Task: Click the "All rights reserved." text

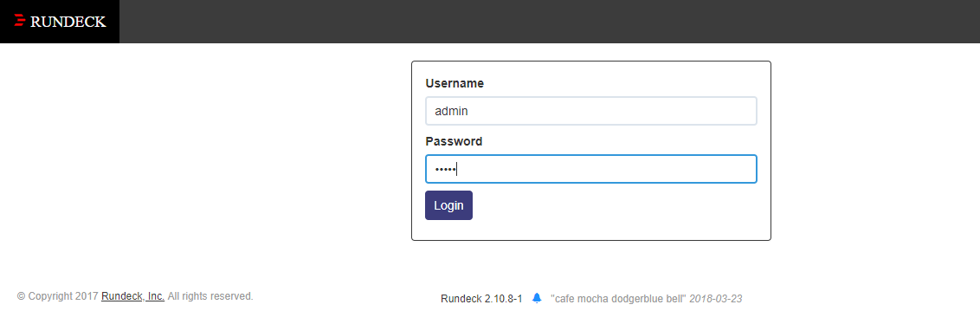Action: [x=210, y=296]
